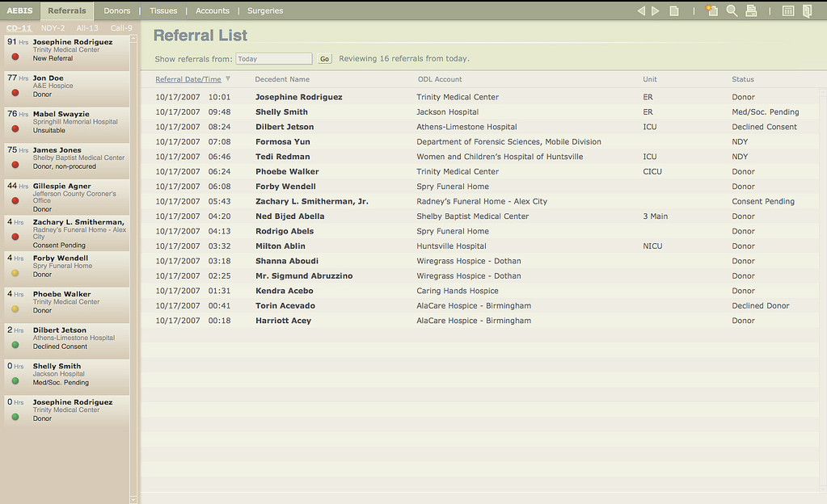827x504 pixels.
Task: Click sidebar scrollbar down arrow
Action: click(133, 499)
